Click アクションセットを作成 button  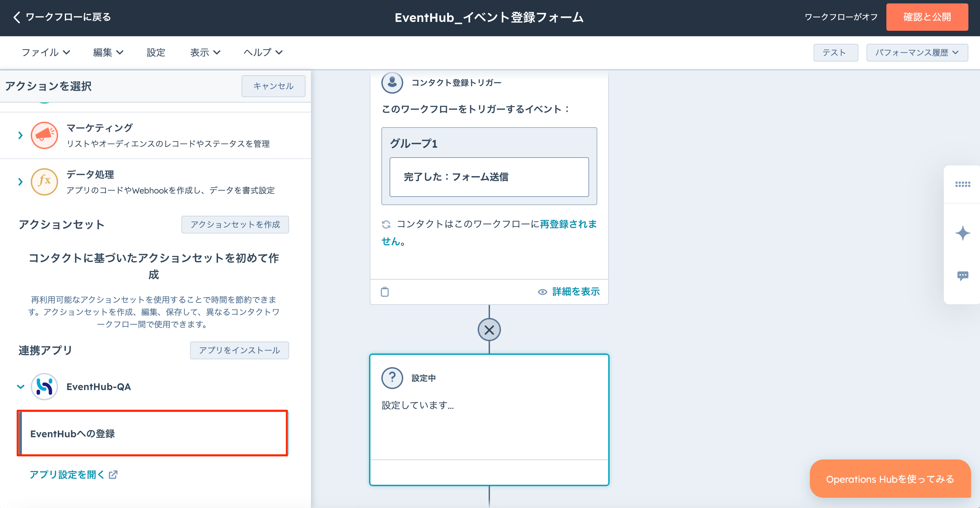coord(235,225)
